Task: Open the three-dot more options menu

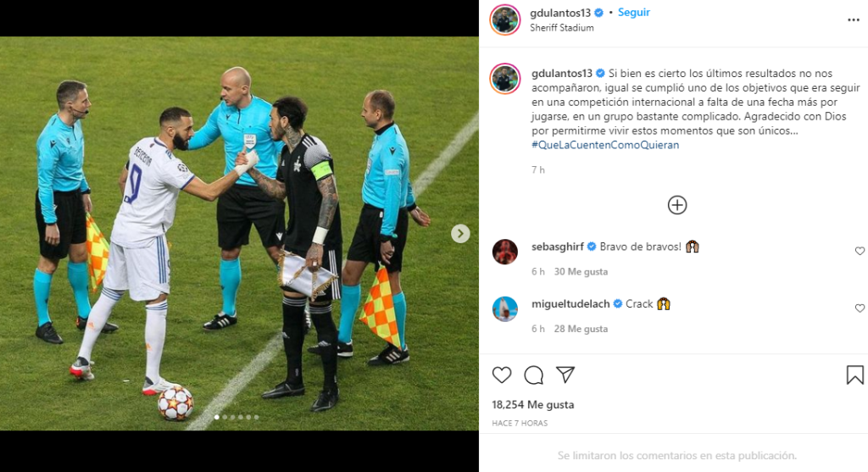Action: 853,20
